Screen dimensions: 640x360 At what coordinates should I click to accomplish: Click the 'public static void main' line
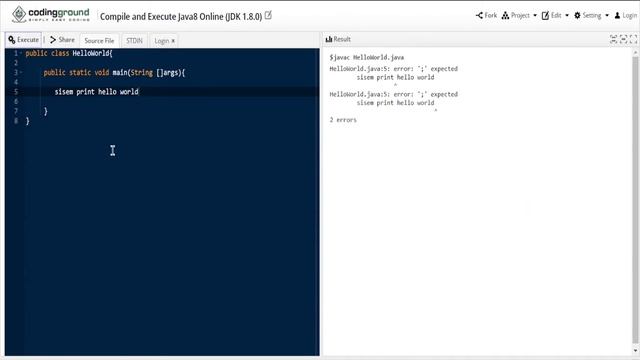point(114,73)
